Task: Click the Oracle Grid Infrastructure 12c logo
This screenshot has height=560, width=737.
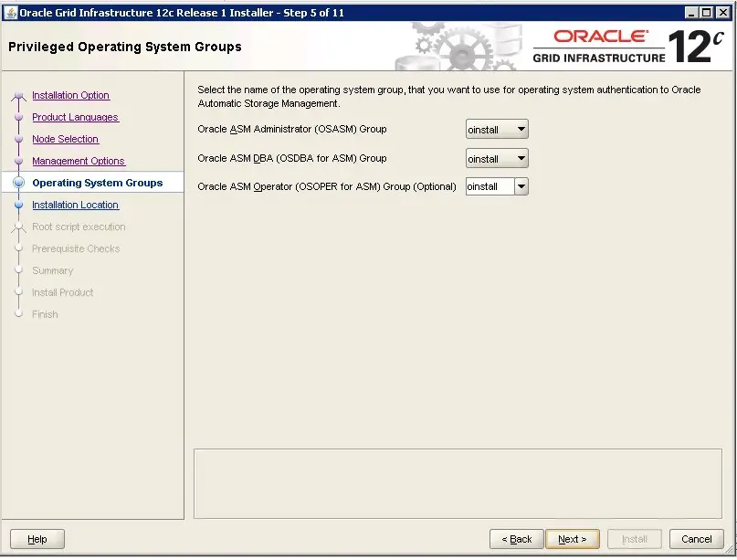Action: [x=628, y=46]
